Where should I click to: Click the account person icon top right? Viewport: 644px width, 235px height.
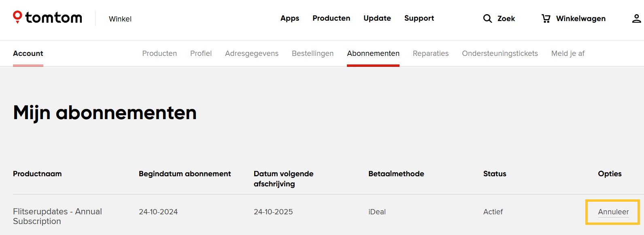pyautogui.click(x=637, y=18)
